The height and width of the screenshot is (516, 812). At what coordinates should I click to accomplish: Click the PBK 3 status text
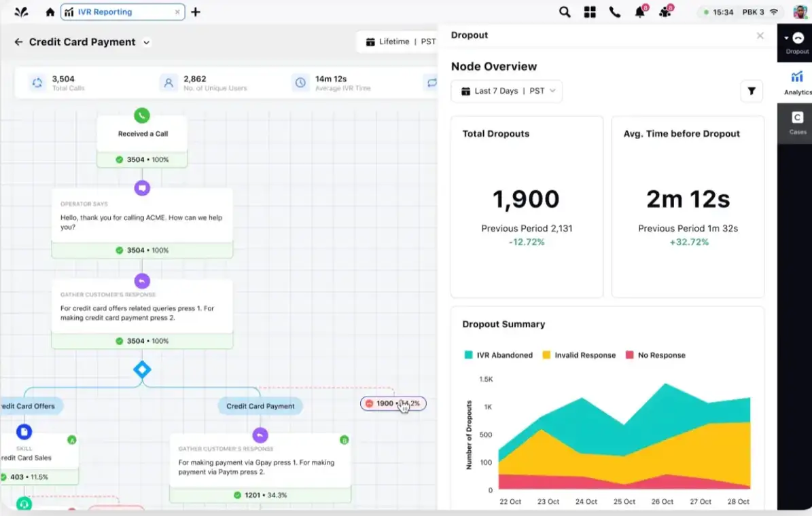pos(753,12)
